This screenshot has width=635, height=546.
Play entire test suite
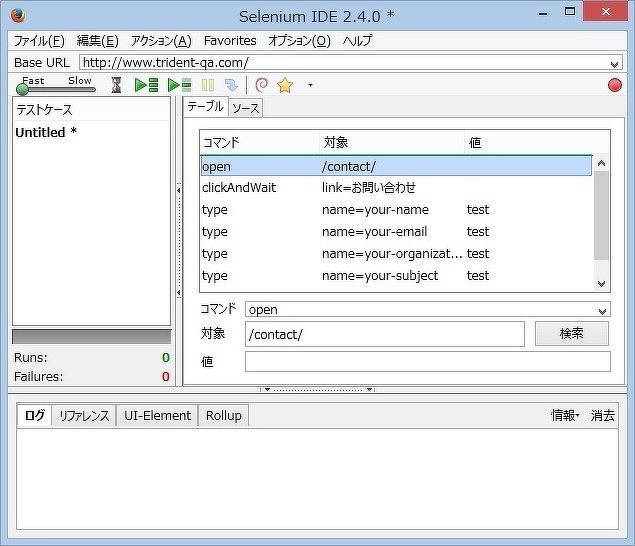(146, 85)
